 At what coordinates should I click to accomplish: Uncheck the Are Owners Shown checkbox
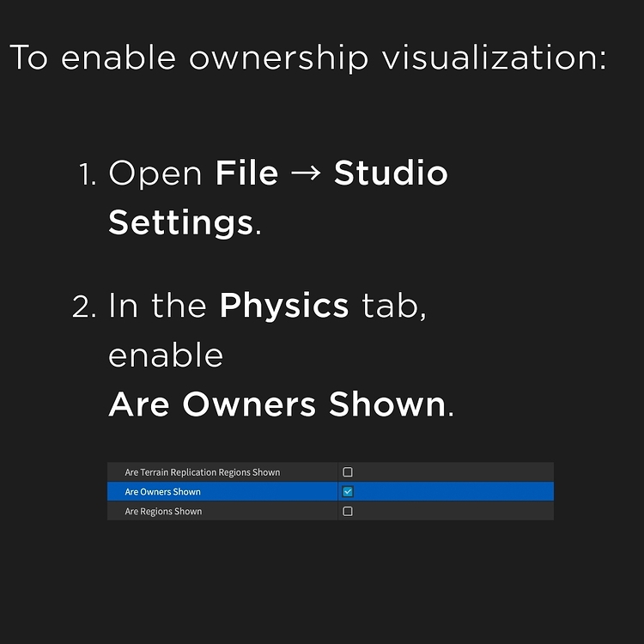click(348, 492)
